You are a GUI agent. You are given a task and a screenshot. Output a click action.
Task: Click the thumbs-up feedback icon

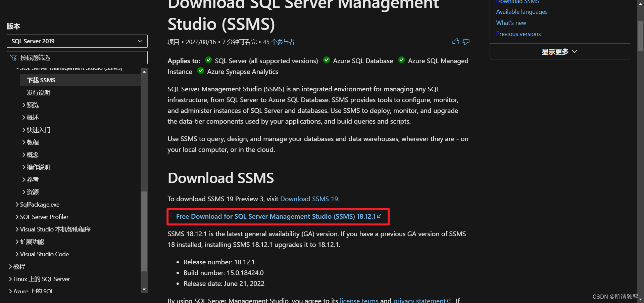(455, 42)
